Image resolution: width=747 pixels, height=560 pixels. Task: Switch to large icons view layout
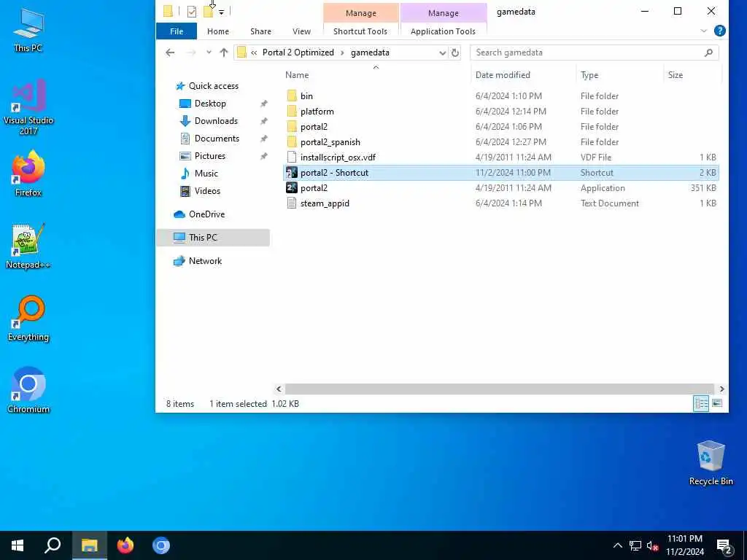click(x=717, y=403)
